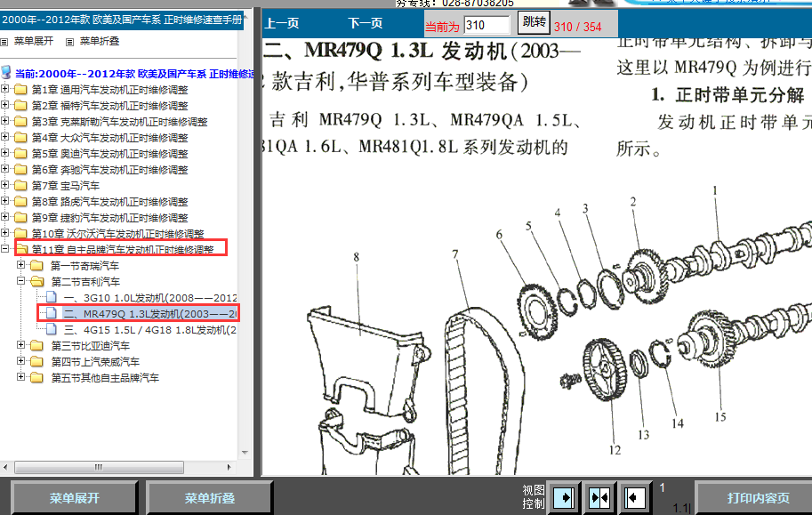Expand 第6章 奔驰汽车 tree node

click(4, 169)
